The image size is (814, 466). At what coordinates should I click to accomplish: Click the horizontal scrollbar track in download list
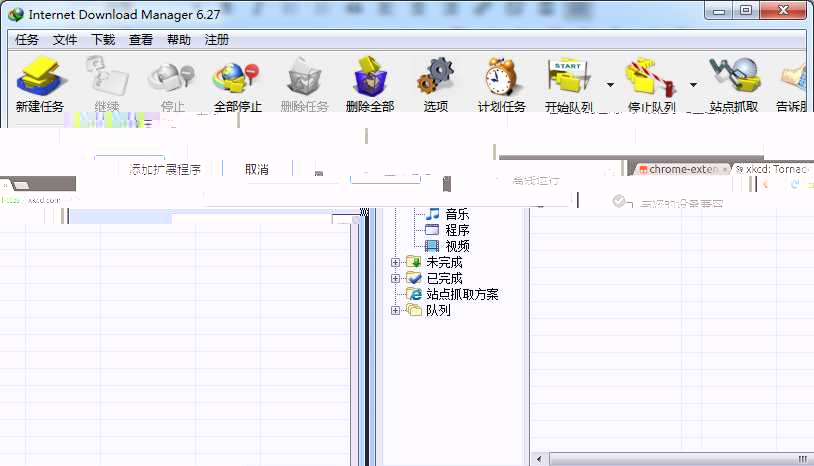680,459
